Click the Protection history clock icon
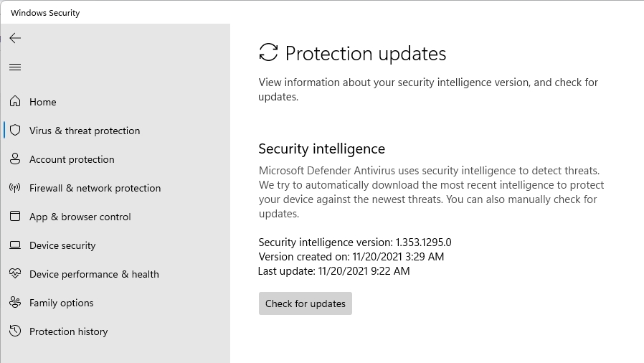 (x=15, y=331)
